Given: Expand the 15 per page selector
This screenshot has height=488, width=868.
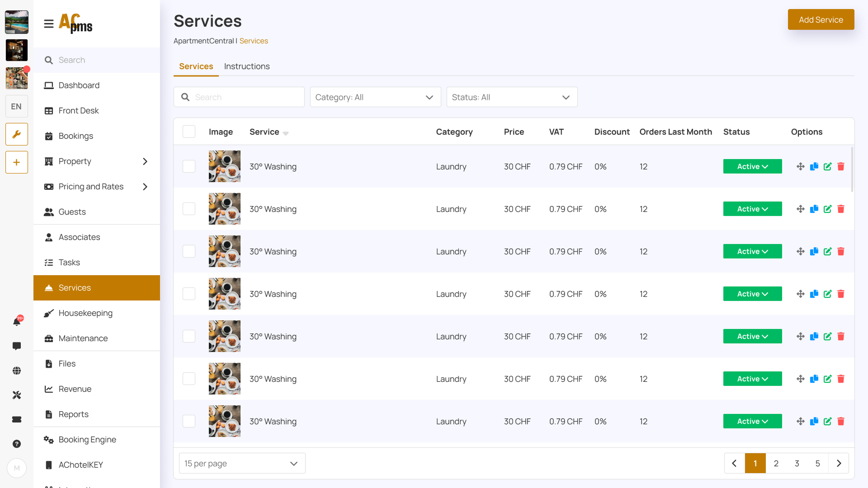Looking at the screenshot, I should click(242, 464).
